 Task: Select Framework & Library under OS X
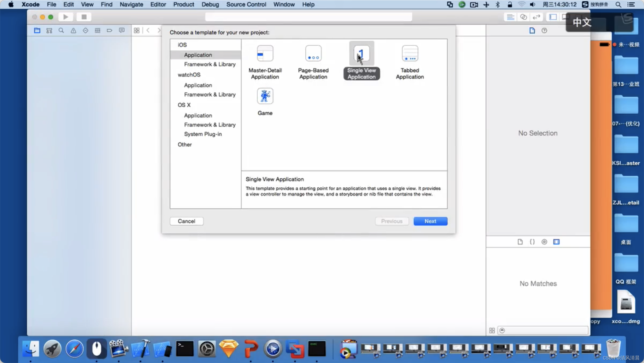[x=210, y=125]
